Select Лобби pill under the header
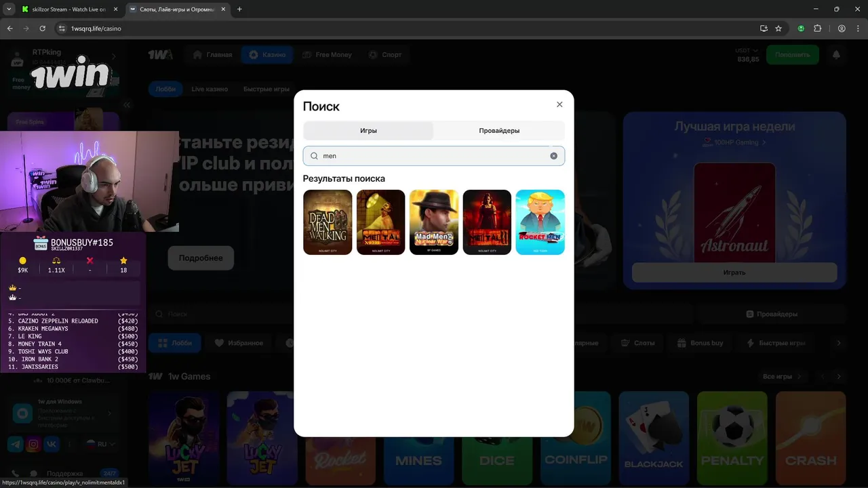This screenshot has width=868, height=488. tap(165, 89)
